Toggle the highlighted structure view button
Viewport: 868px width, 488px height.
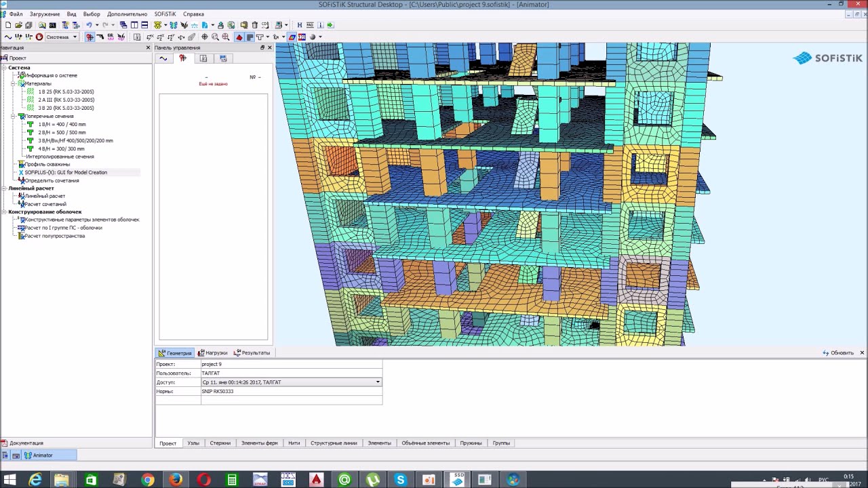[90, 37]
